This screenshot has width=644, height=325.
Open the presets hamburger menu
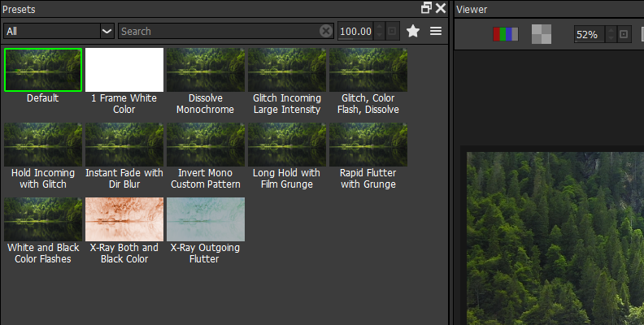tap(436, 31)
